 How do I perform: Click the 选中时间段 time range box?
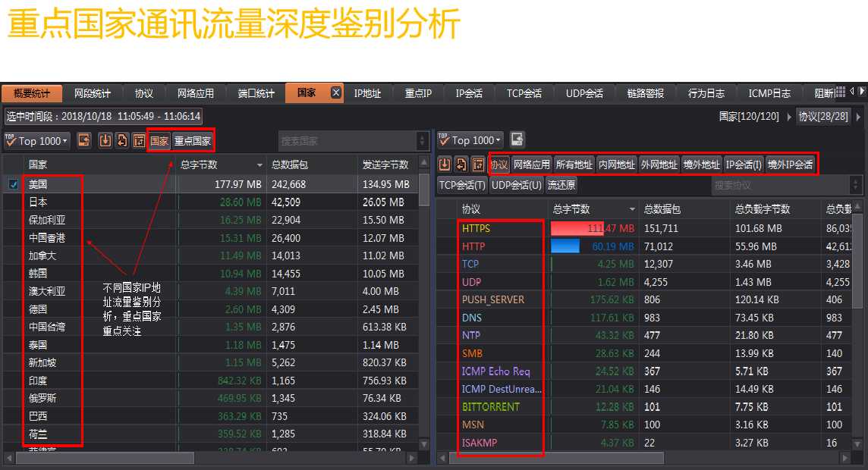pos(103,116)
